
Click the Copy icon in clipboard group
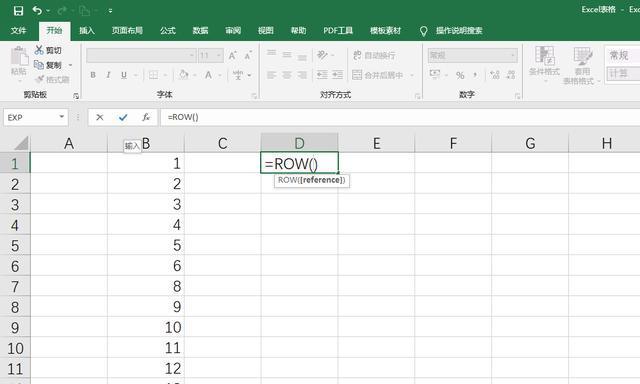coord(39,65)
